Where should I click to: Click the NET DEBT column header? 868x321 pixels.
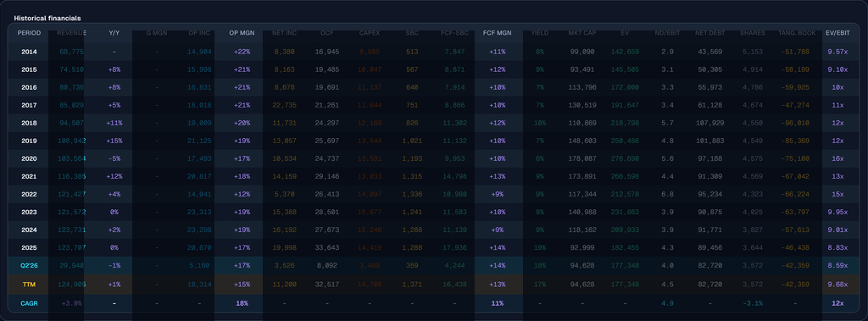(709, 33)
